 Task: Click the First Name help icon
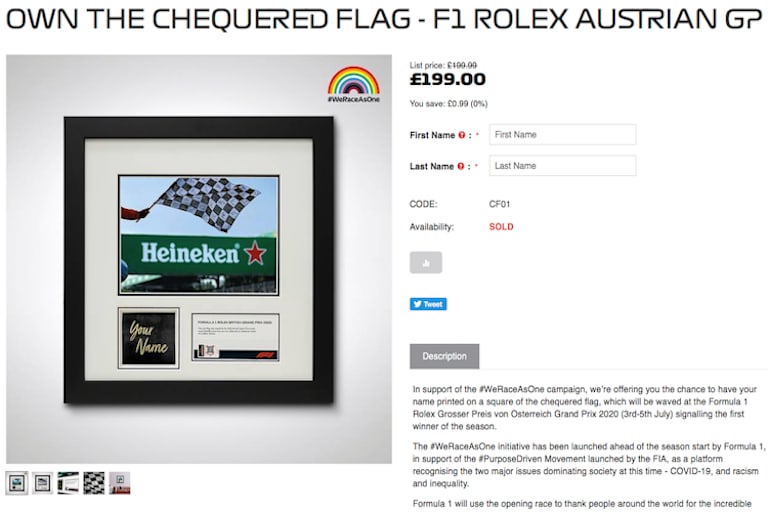[461, 135]
